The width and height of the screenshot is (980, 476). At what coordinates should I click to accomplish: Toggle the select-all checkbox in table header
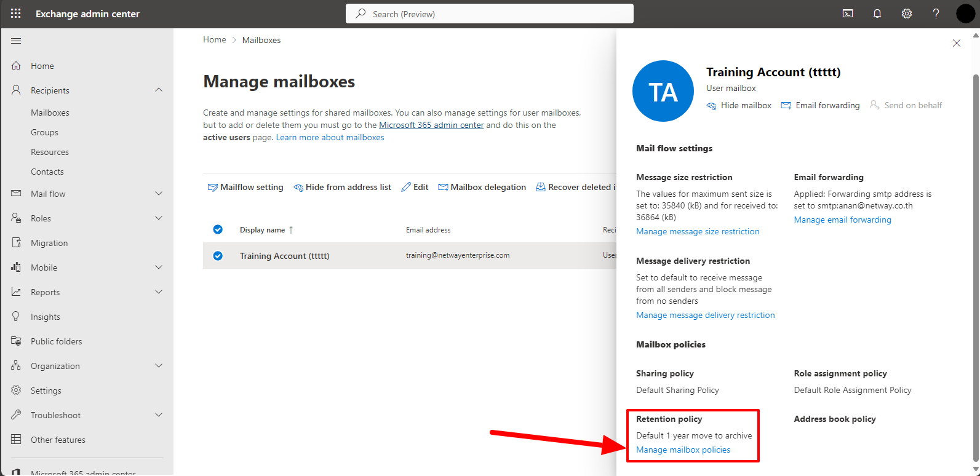tap(218, 229)
